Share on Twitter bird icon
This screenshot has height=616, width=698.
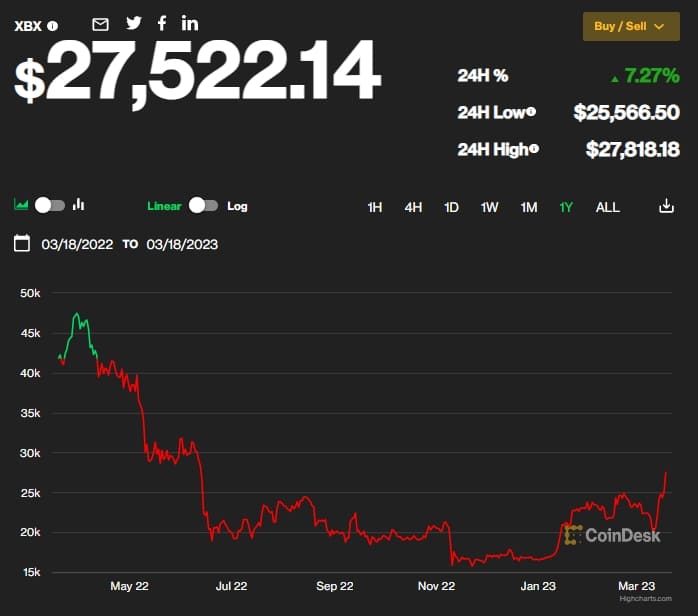tap(134, 23)
